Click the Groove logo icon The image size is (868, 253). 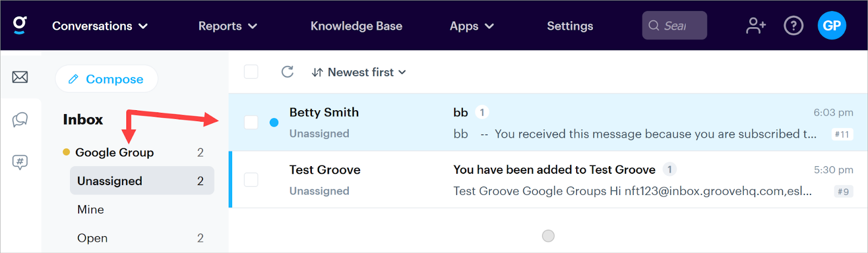20,25
